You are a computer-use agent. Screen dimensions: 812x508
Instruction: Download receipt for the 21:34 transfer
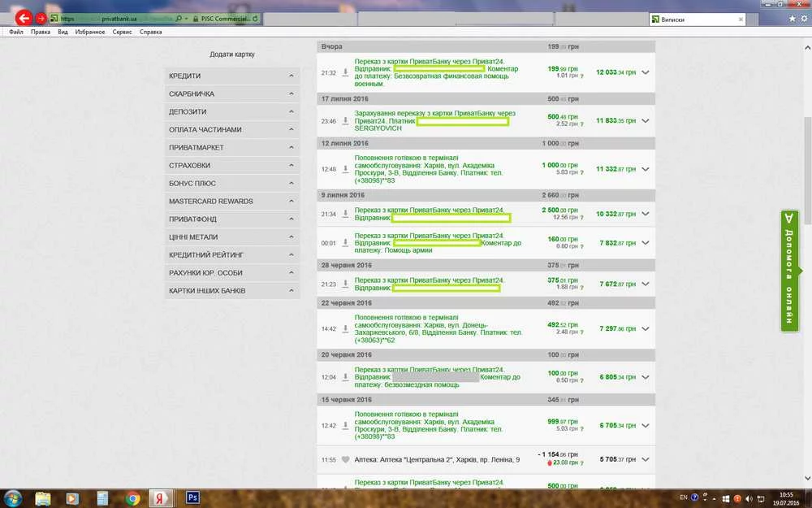(x=345, y=214)
